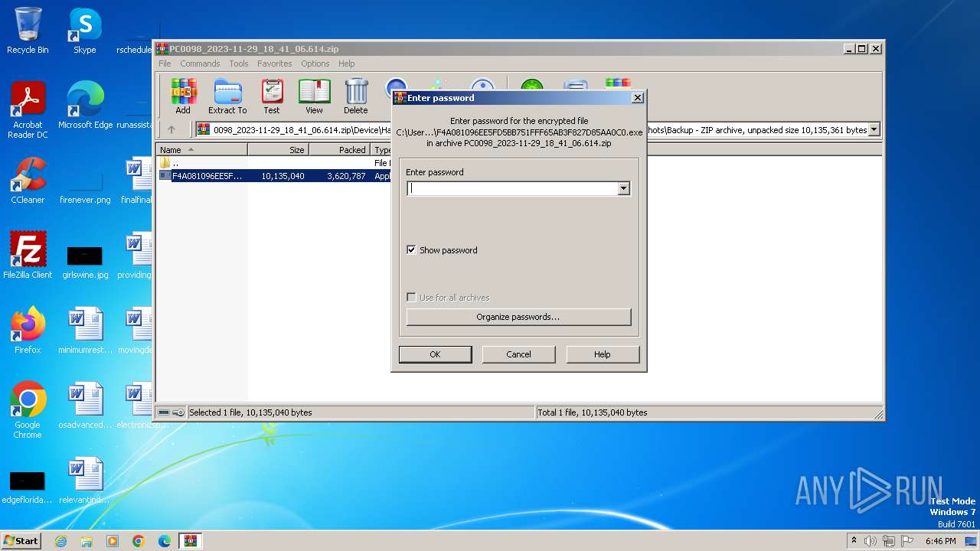Select the relevantind Word document icon
The width and height of the screenshot is (980, 551).
click(x=85, y=481)
